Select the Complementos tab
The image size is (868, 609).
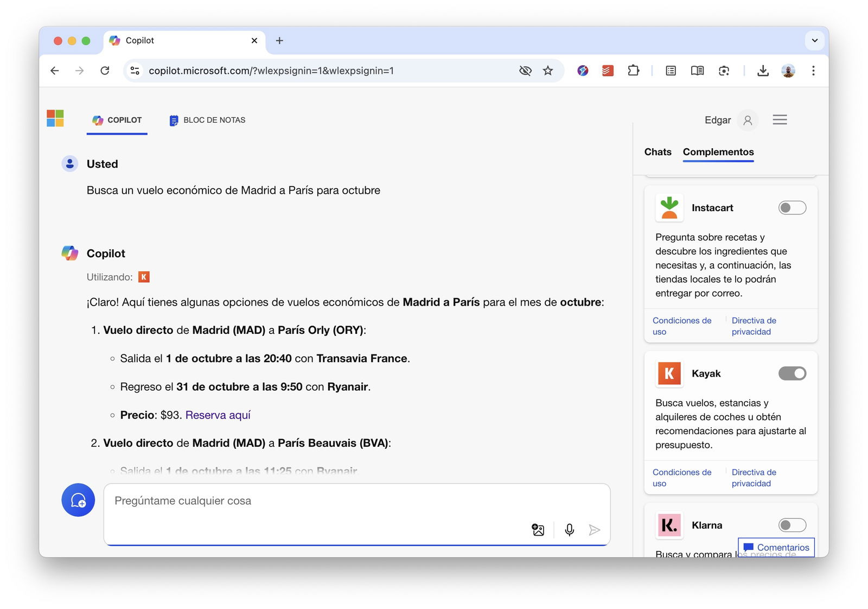(718, 152)
